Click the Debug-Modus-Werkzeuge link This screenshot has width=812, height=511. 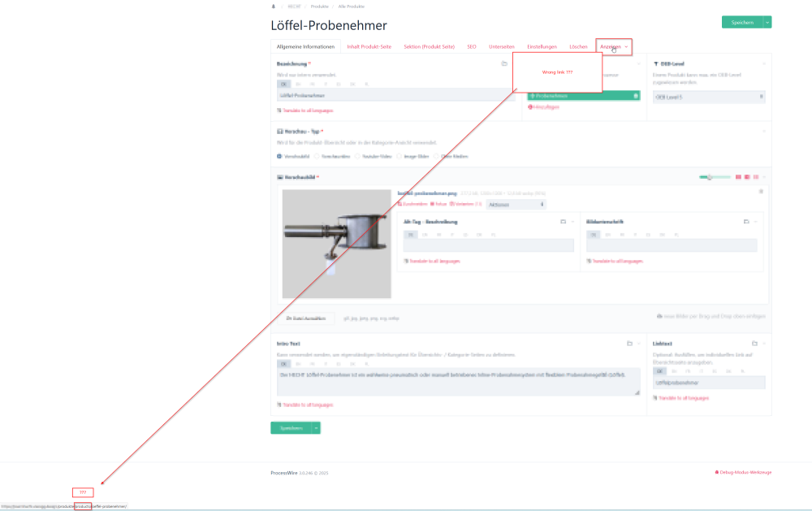pyautogui.click(x=742, y=472)
